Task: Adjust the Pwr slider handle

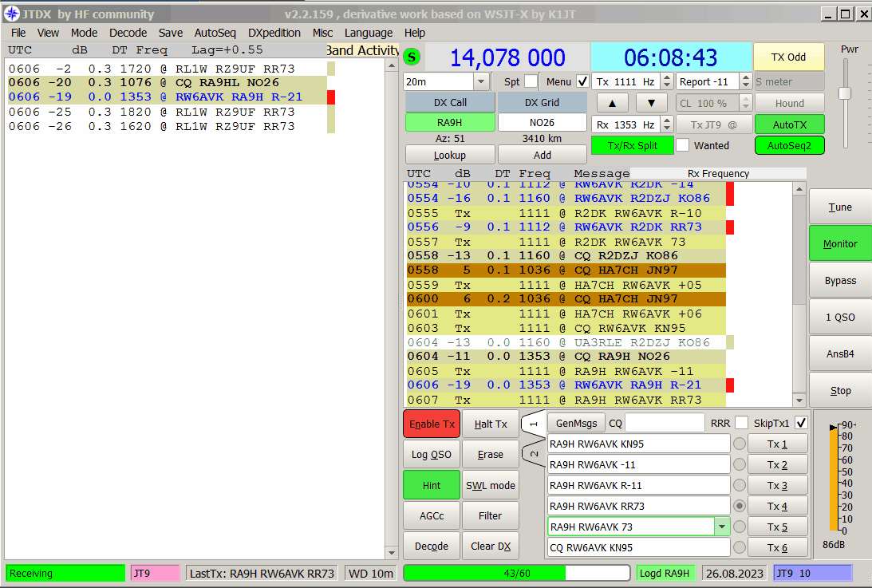Action: [x=845, y=93]
